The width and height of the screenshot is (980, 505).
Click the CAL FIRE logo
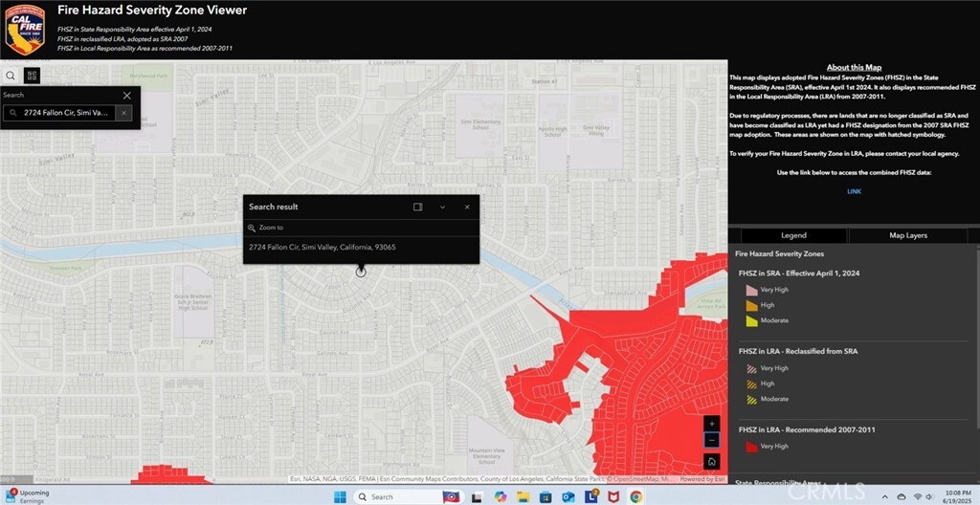tap(24, 30)
